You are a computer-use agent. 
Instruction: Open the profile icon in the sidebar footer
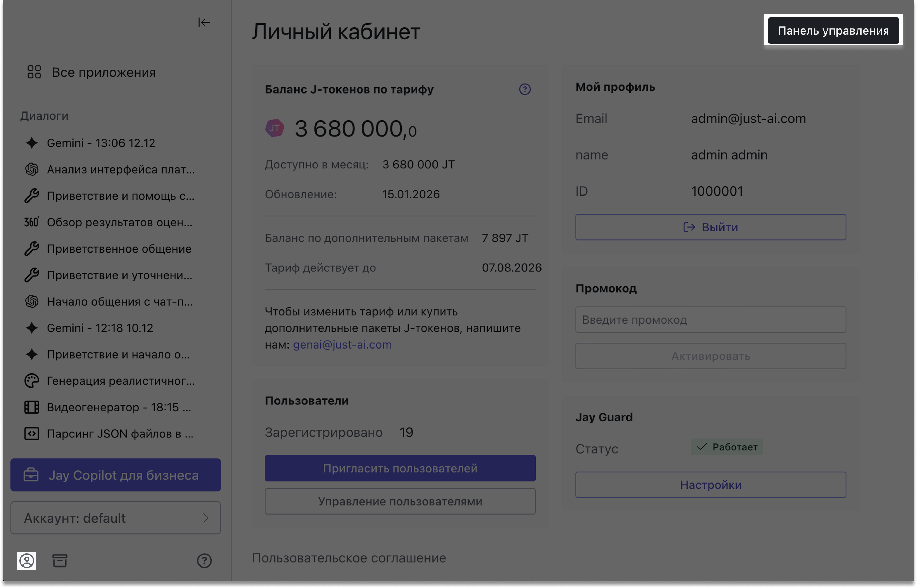pos(27,561)
